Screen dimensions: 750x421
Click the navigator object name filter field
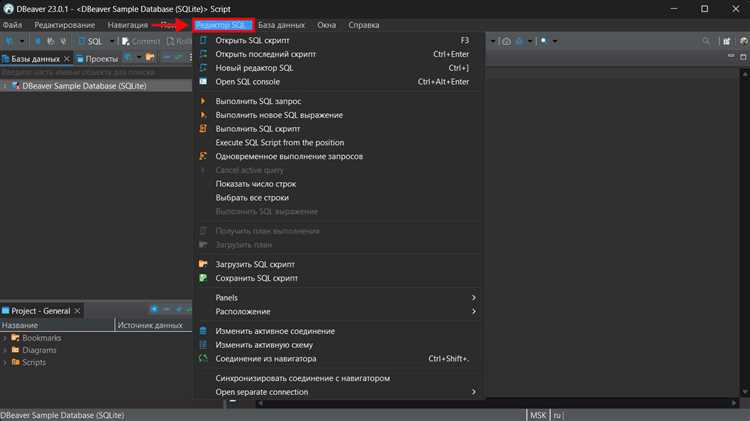pos(96,72)
